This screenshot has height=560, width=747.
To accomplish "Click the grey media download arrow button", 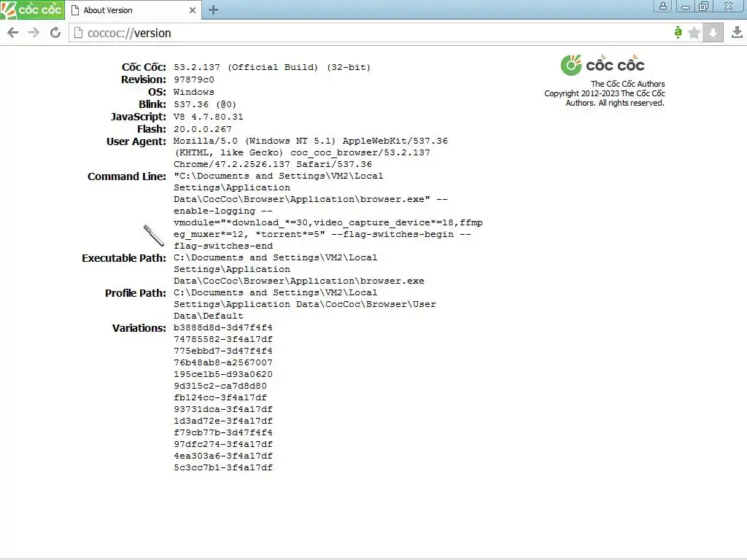I will click(x=713, y=33).
